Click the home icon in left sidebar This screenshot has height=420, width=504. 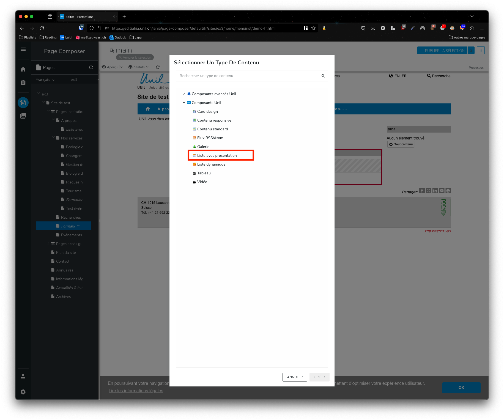23,69
